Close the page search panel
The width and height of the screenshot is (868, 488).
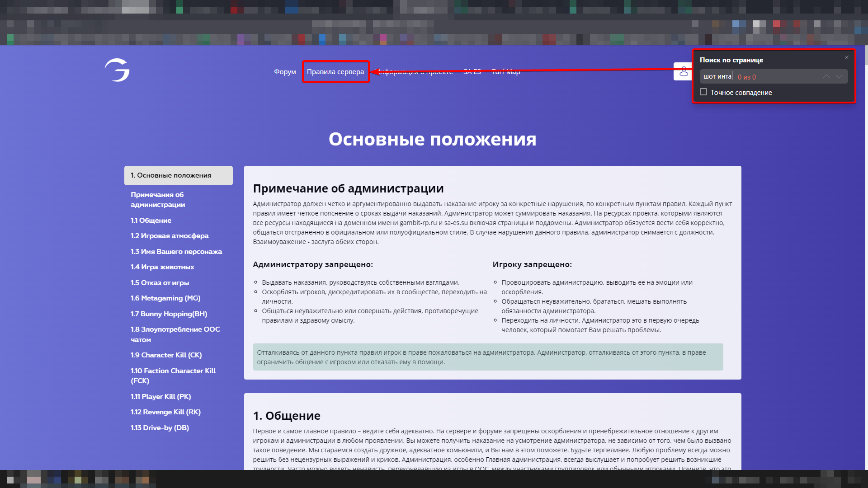pos(846,57)
